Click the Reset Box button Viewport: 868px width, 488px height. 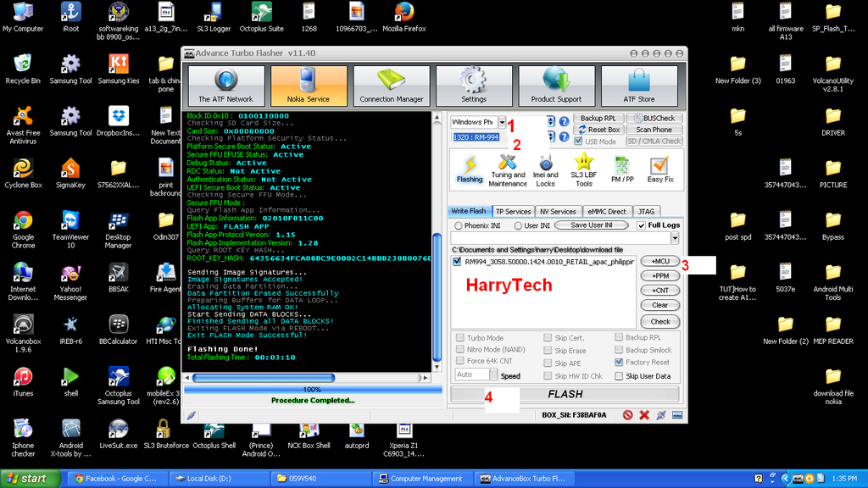pos(599,130)
